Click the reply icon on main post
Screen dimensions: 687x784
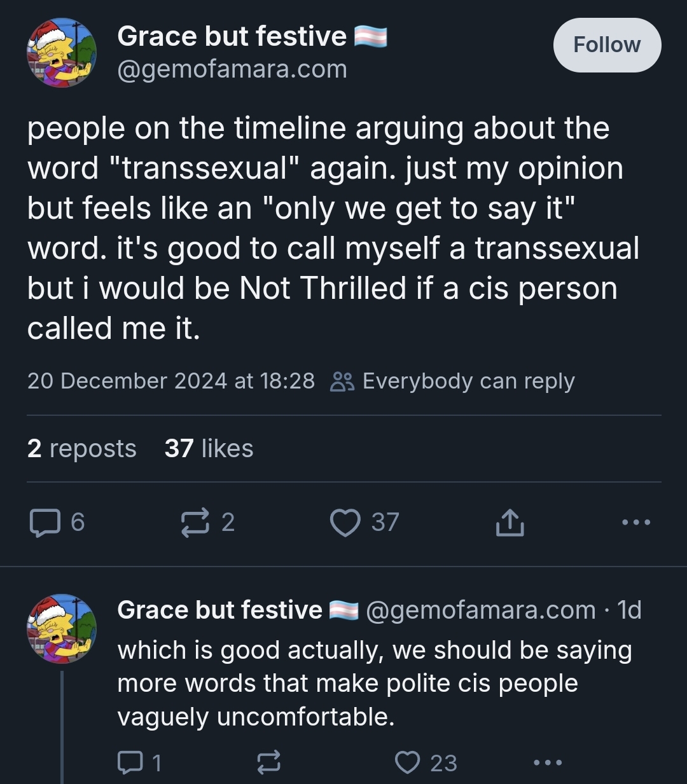point(44,523)
